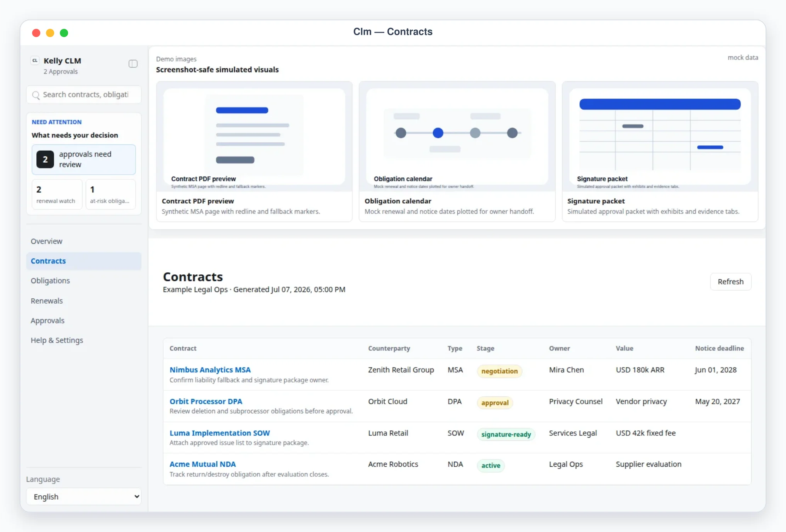Refresh the contracts list

coord(730,282)
